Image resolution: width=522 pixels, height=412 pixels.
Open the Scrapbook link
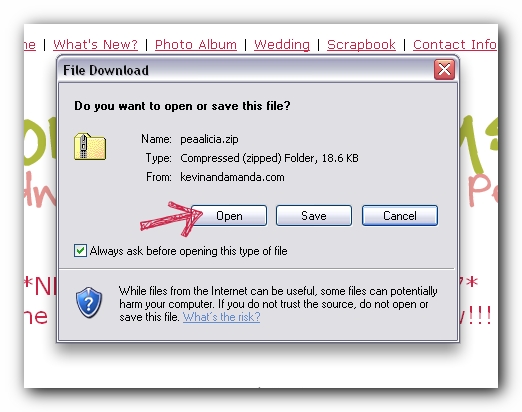pos(361,44)
